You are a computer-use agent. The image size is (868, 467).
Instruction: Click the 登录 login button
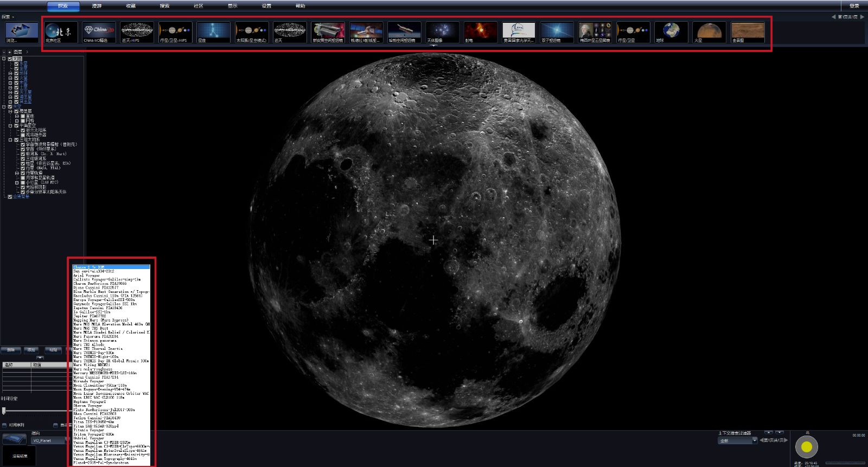(854, 6)
